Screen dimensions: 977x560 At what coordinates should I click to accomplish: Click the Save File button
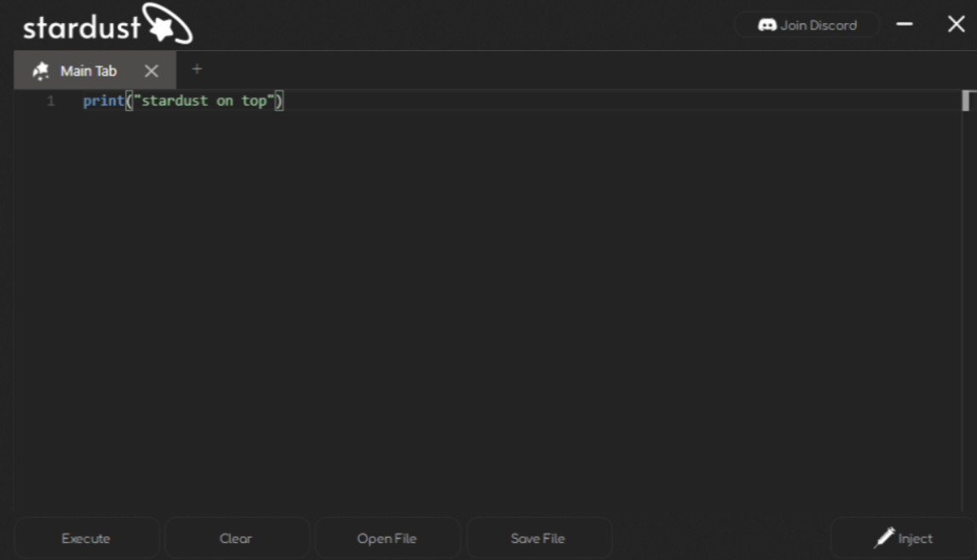tap(538, 539)
